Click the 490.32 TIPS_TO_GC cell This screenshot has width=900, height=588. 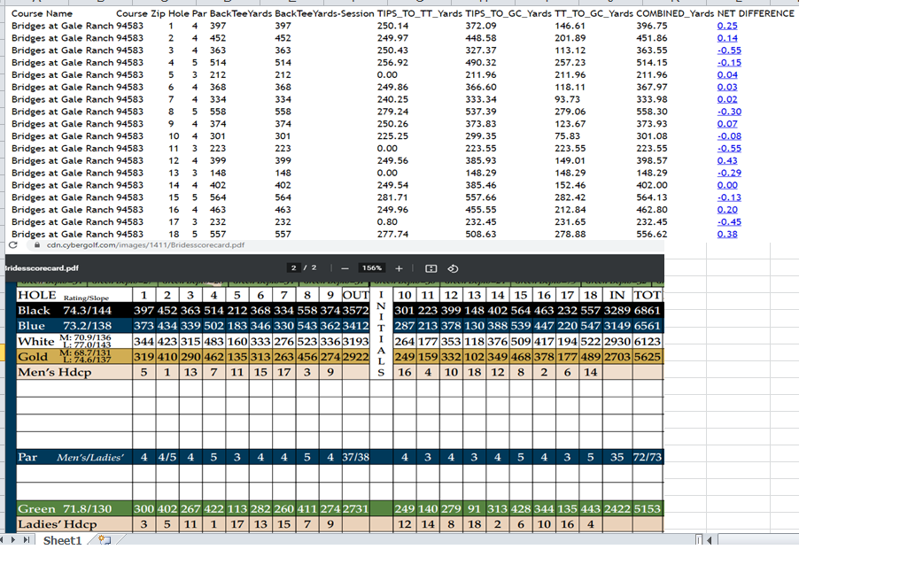(480, 63)
